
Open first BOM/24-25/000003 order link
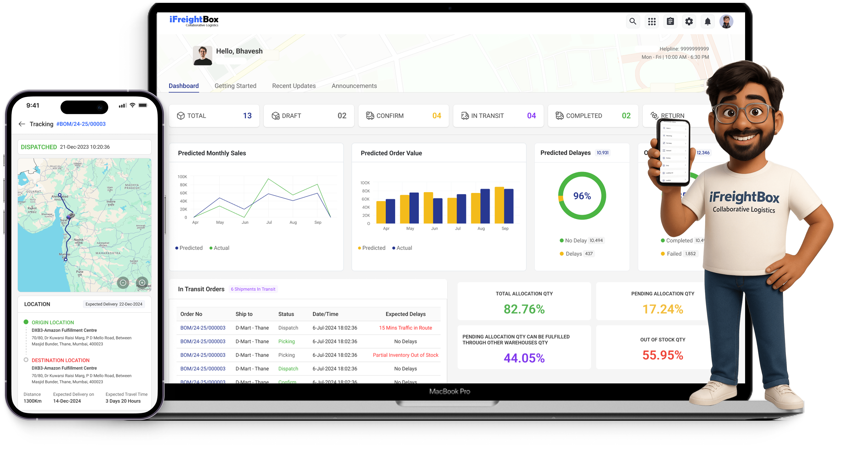(x=202, y=328)
